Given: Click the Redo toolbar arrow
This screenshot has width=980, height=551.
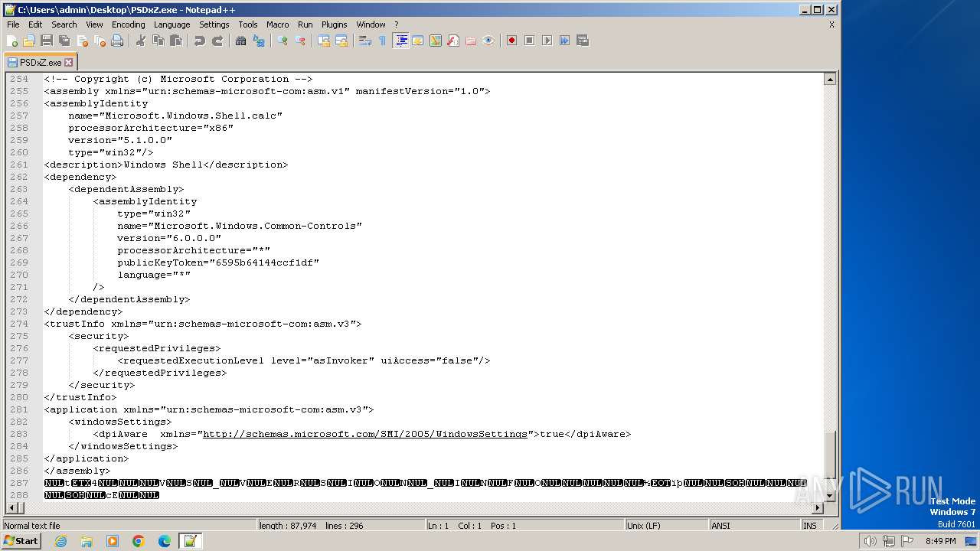Looking at the screenshot, I should (217, 41).
